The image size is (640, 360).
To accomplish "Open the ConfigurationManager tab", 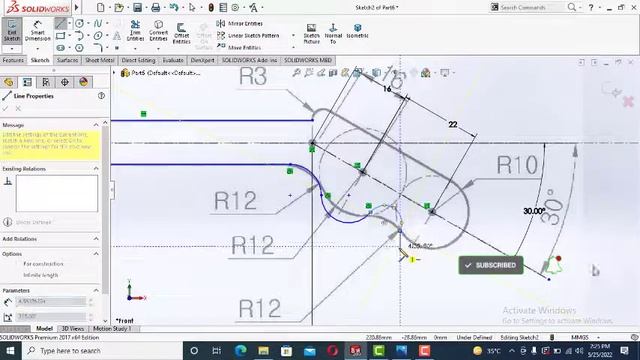I will 46,82.
